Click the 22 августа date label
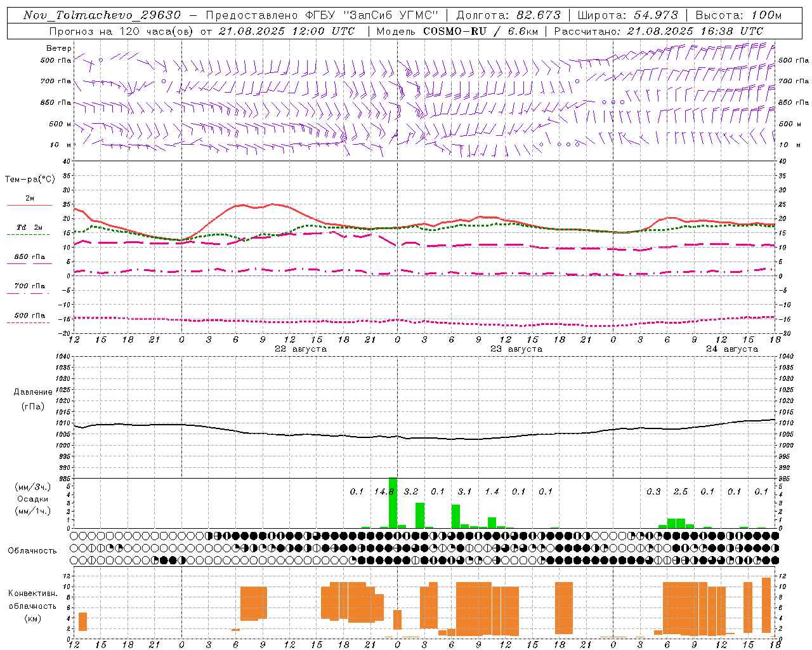The height and width of the screenshot is (650, 812). pyautogui.click(x=301, y=349)
